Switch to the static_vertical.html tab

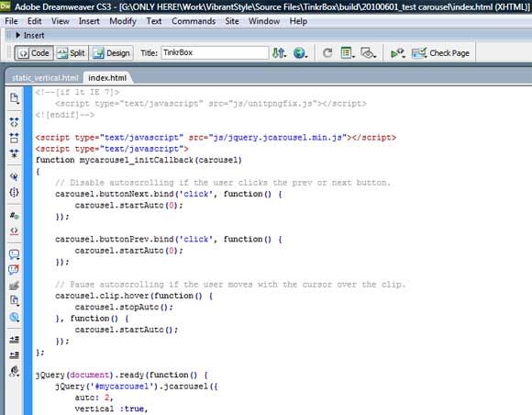45,78
